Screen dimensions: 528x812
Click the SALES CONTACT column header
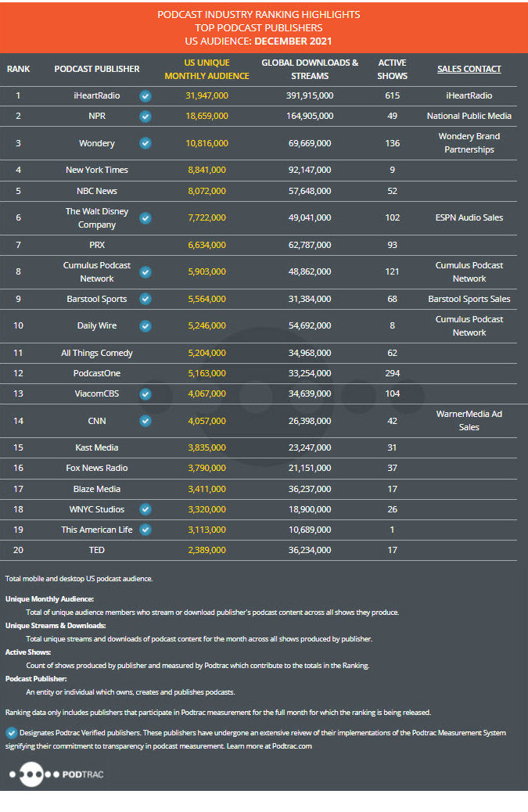point(469,69)
